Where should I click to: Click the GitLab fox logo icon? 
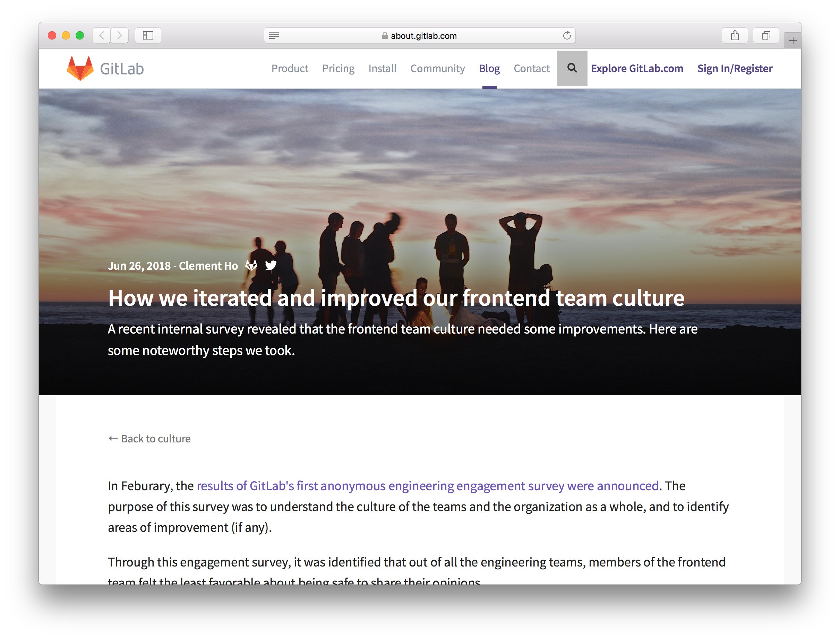80,69
